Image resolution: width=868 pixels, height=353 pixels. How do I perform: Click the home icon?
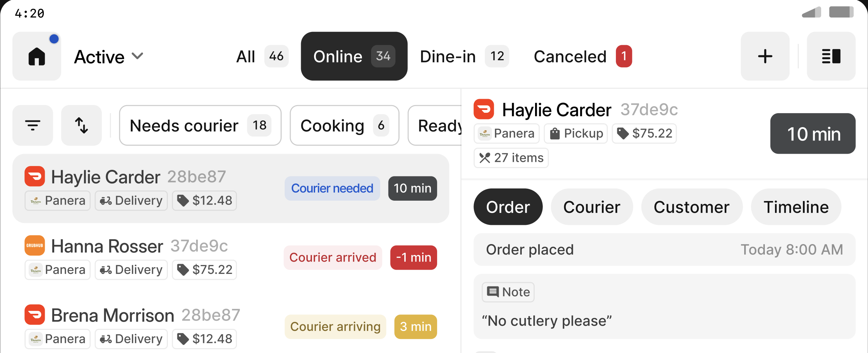[37, 56]
